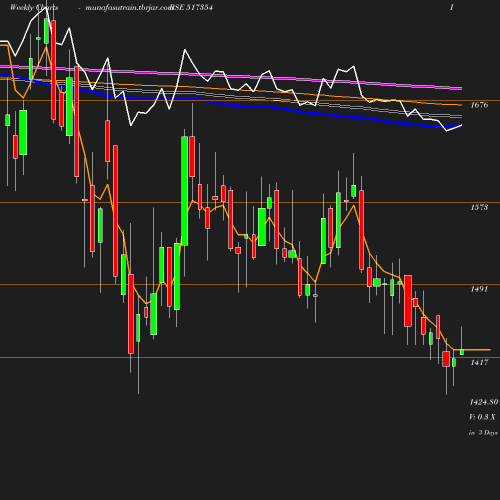Click the 1491 price level label
This screenshot has width=500, height=500.
pyautogui.click(x=479, y=289)
